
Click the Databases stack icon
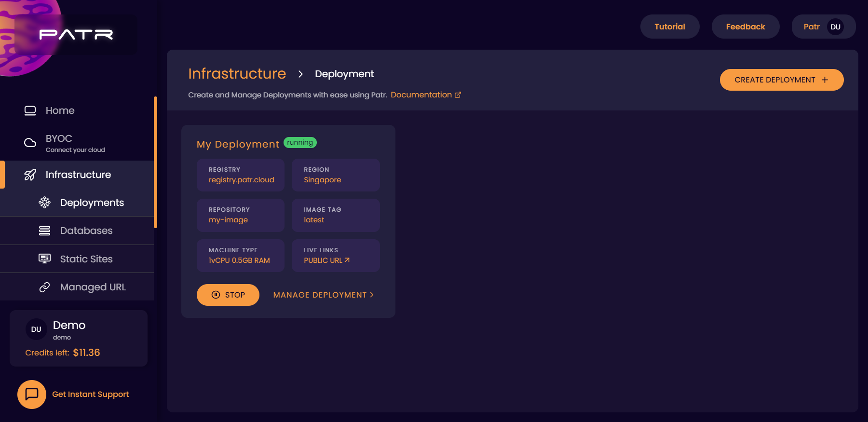45,231
